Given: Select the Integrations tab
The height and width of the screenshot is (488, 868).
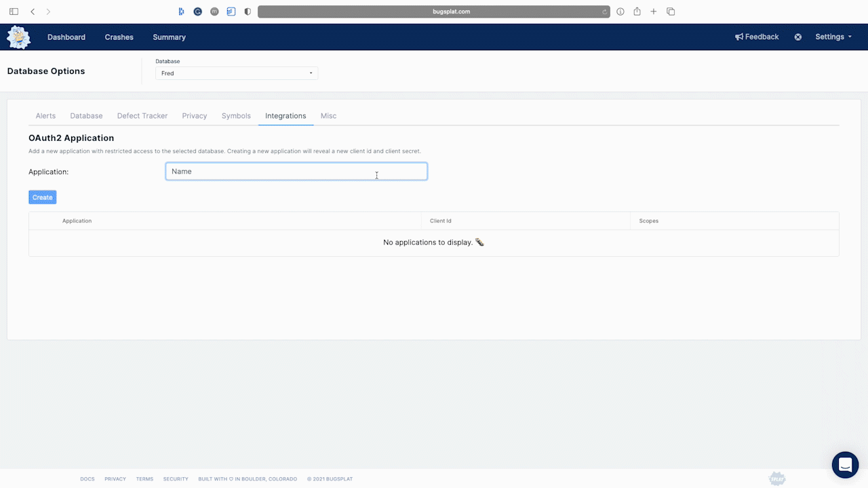Looking at the screenshot, I should (285, 116).
